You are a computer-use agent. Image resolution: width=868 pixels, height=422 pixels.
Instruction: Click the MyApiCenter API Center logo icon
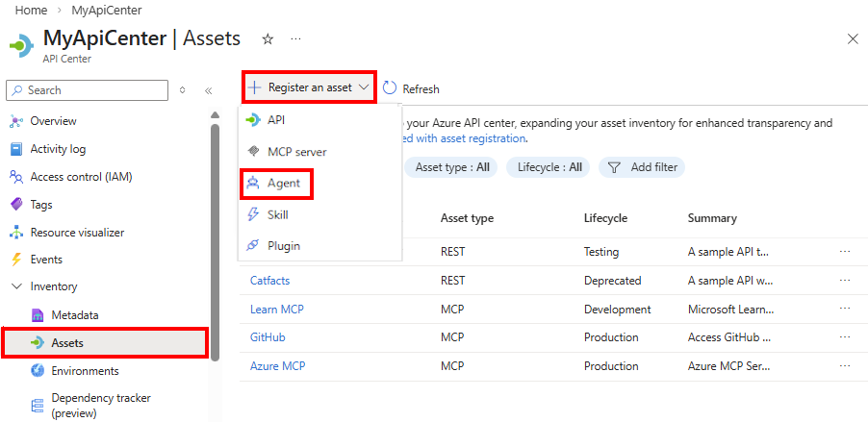click(x=21, y=45)
